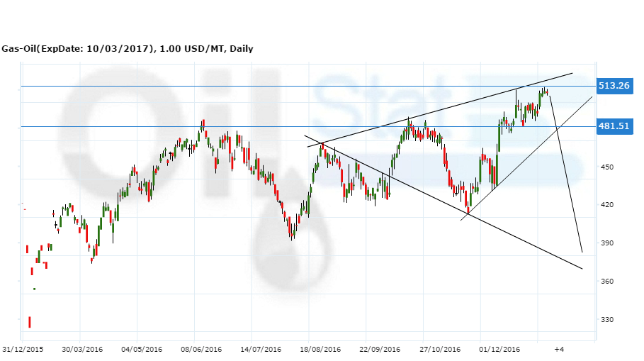
Task: Click the 513.26 price label
Action: (614, 86)
